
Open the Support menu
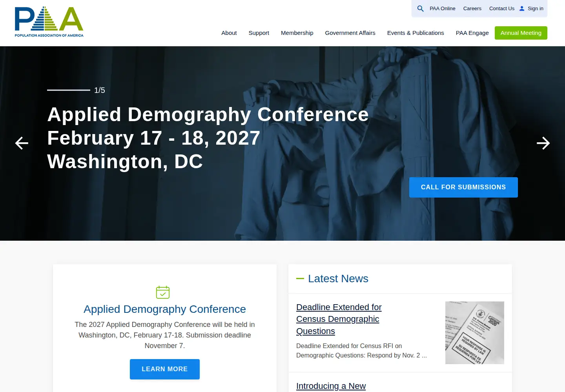tap(259, 33)
